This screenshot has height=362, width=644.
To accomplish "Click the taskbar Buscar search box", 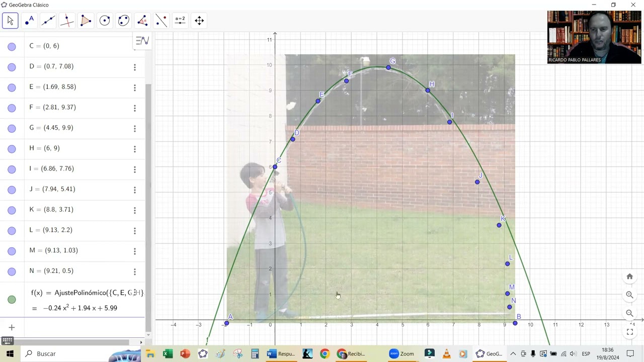I will click(80, 353).
